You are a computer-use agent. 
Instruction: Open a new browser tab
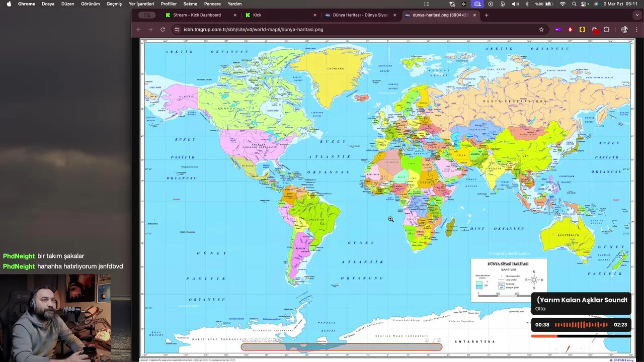pyautogui.click(x=487, y=15)
